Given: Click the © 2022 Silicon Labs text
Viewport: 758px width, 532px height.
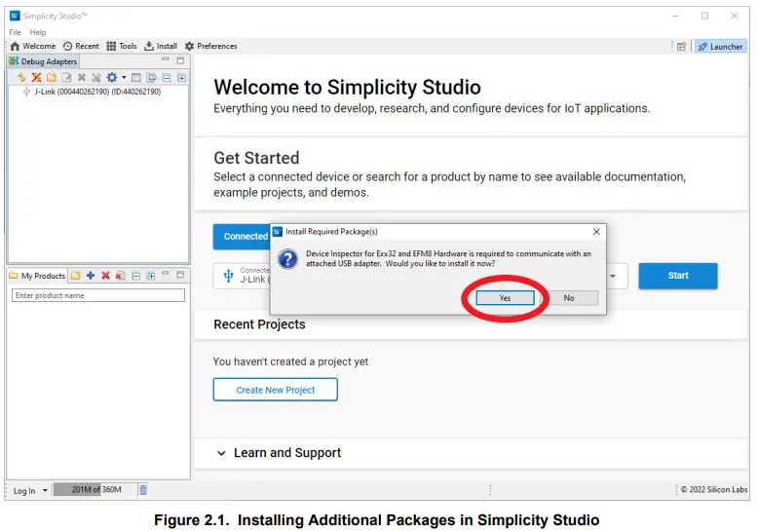Looking at the screenshot, I should pyautogui.click(x=713, y=489).
